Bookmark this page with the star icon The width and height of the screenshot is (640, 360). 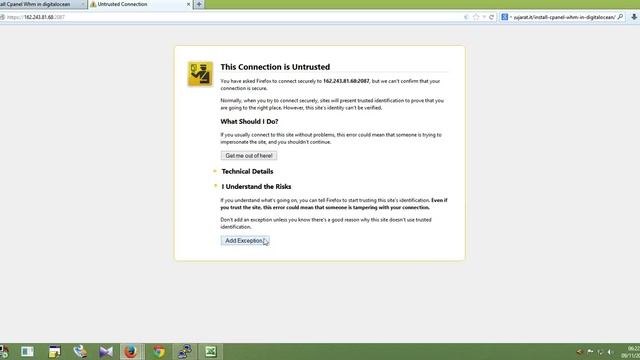(x=476, y=17)
